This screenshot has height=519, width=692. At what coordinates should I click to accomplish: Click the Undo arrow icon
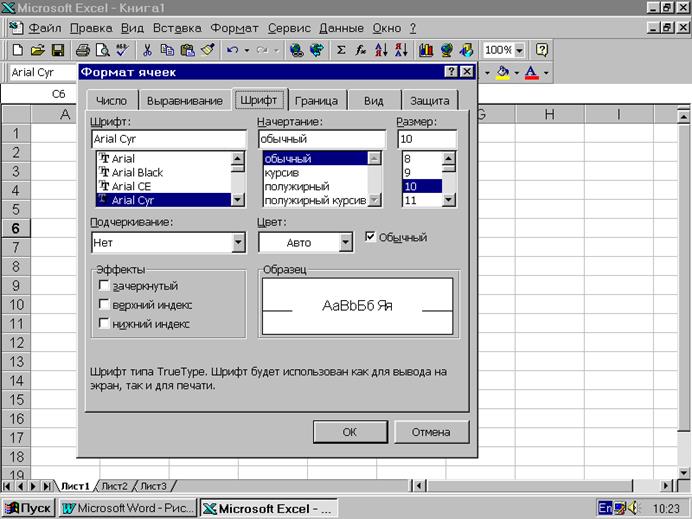click(x=233, y=50)
